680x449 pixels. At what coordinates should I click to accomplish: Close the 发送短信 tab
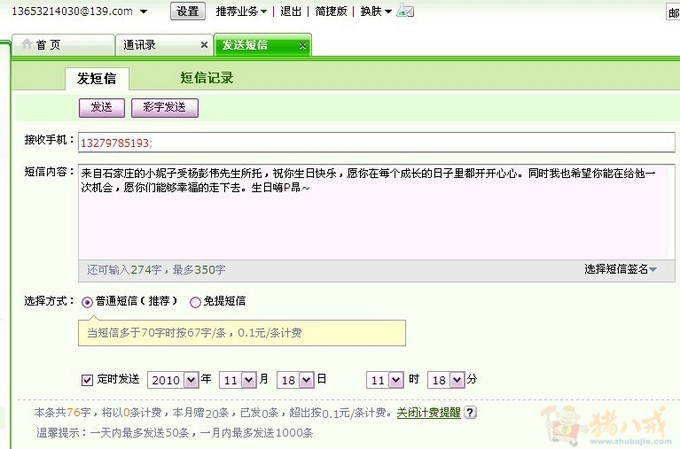(303, 45)
